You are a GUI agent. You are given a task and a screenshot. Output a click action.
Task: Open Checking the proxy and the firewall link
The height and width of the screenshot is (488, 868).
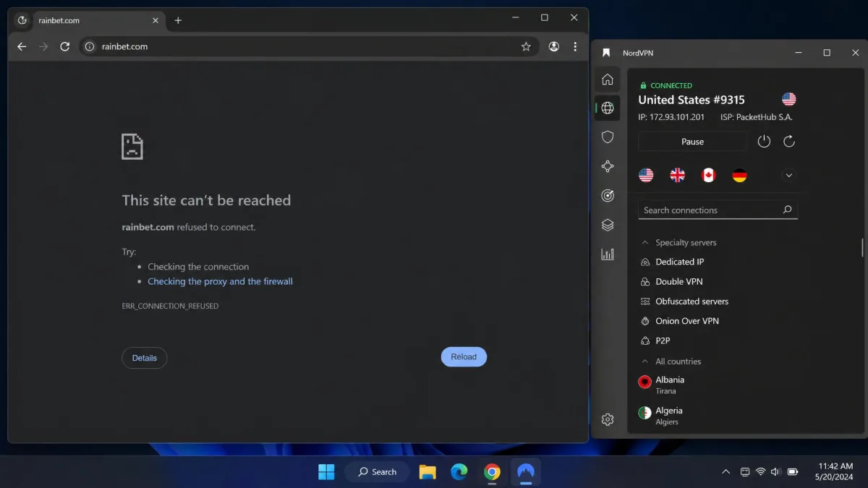point(220,281)
